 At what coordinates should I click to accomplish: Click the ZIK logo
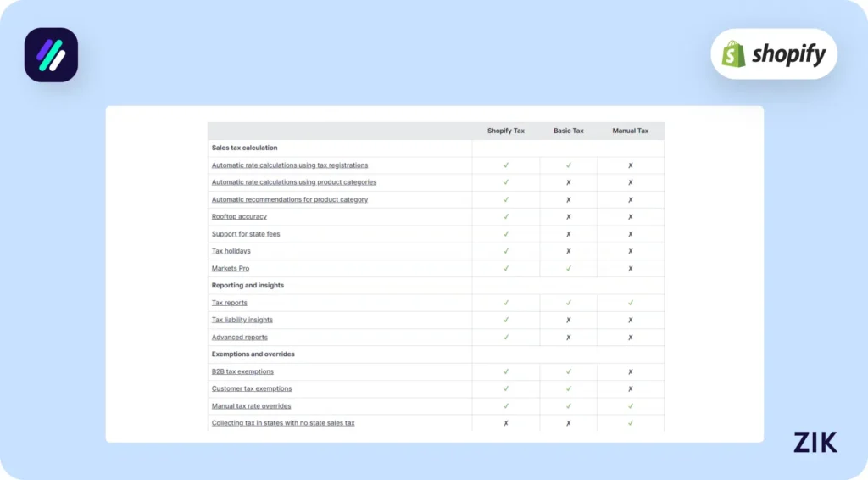(815, 442)
